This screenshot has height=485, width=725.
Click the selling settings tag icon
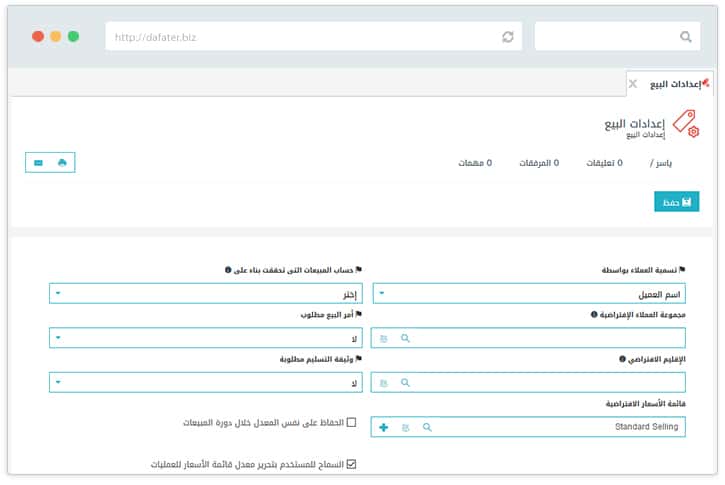(x=686, y=123)
